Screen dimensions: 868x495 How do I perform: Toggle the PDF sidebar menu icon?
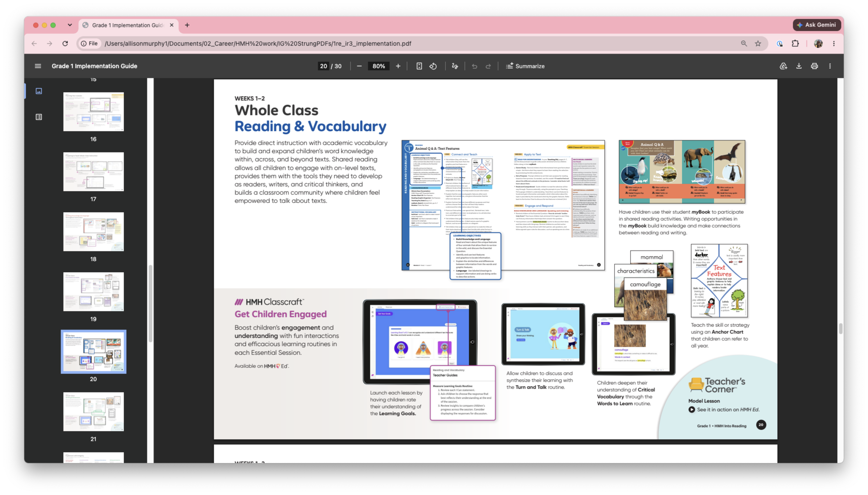(38, 66)
